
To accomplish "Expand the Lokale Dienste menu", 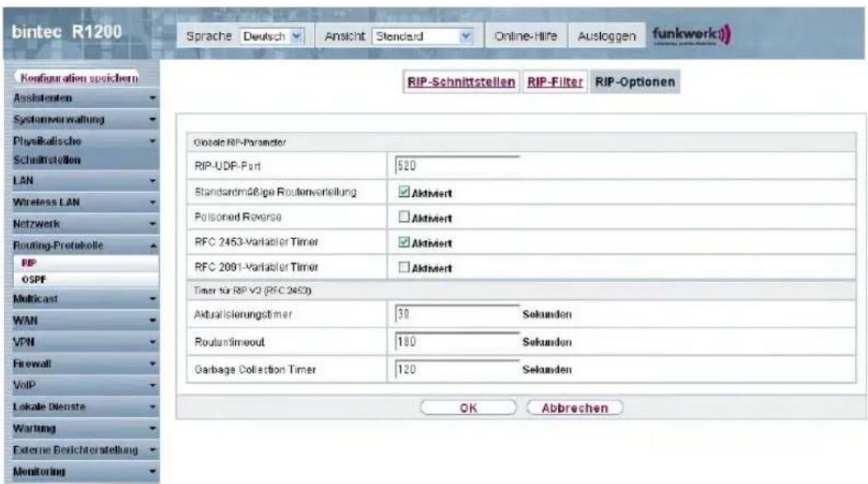I will click(x=82, y=407).
